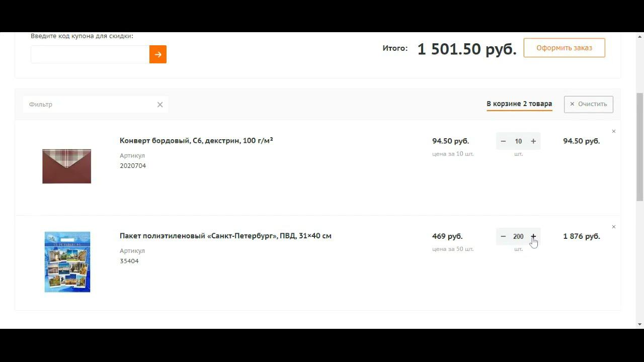
Task: Open the Конверт бордовый product link
Action: pos(196,141)
